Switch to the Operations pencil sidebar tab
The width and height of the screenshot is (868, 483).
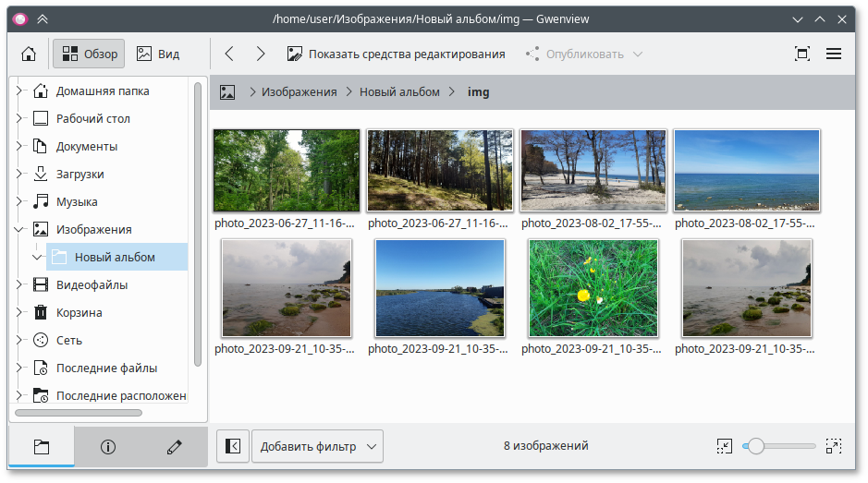175,446
